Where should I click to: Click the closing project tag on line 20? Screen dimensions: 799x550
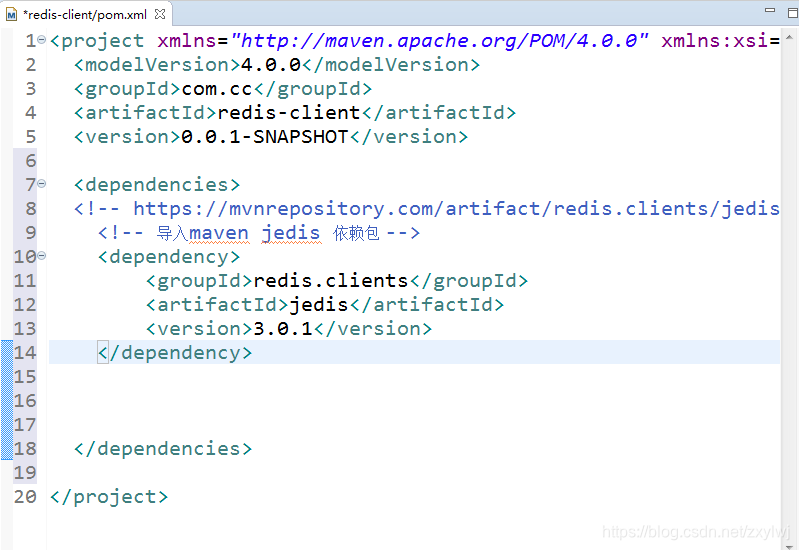(109, 496)
